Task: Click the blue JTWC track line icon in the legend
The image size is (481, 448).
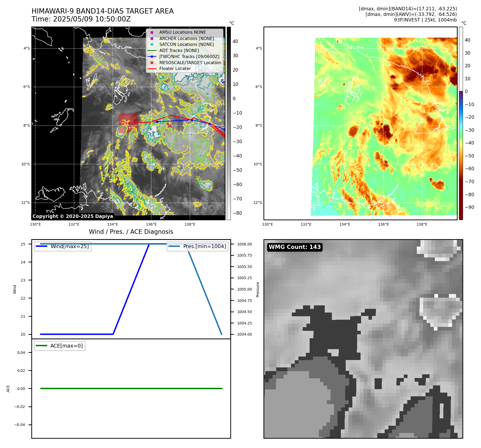Action: (x=152, y=57)
